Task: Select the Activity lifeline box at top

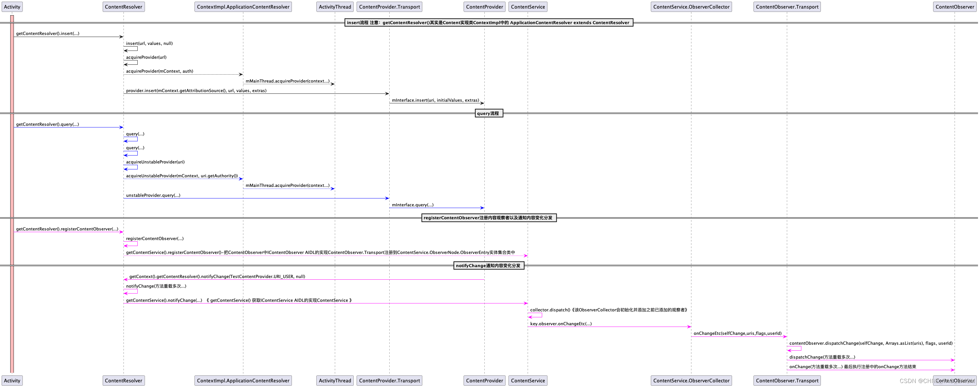Action: click(x=13, y=7)
